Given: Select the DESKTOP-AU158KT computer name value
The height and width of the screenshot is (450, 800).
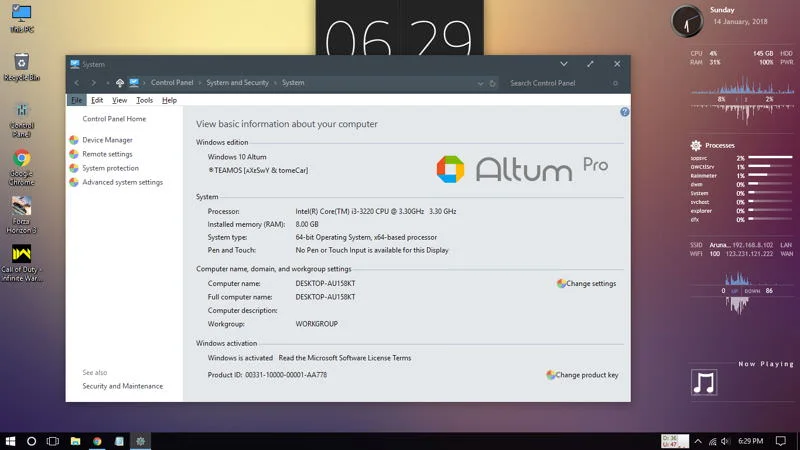Looking at the screenshot, I should [x=325, y=284].
